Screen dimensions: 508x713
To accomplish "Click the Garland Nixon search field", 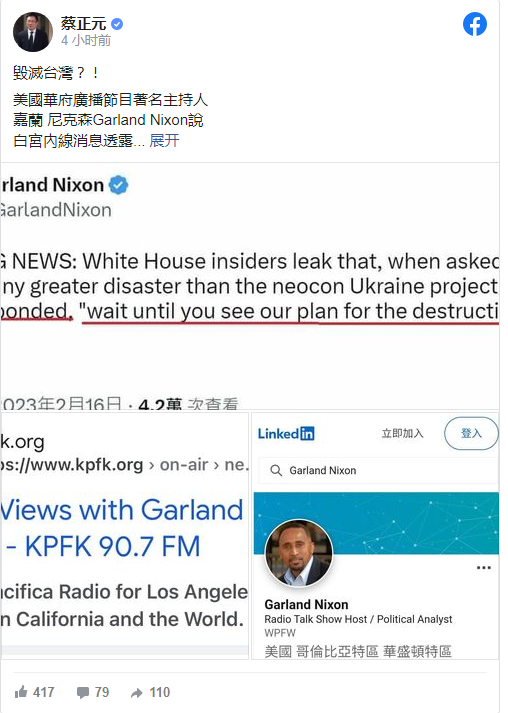I will coord(378,470).
